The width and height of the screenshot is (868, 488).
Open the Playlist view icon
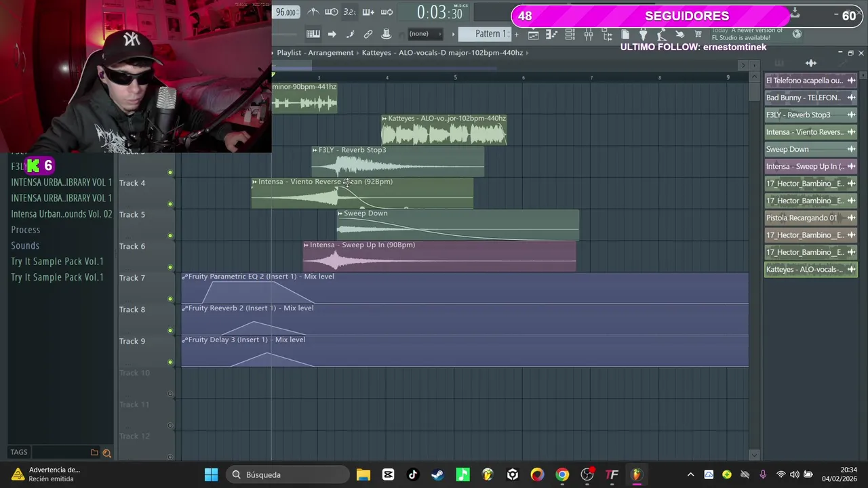tap(533, 34)
